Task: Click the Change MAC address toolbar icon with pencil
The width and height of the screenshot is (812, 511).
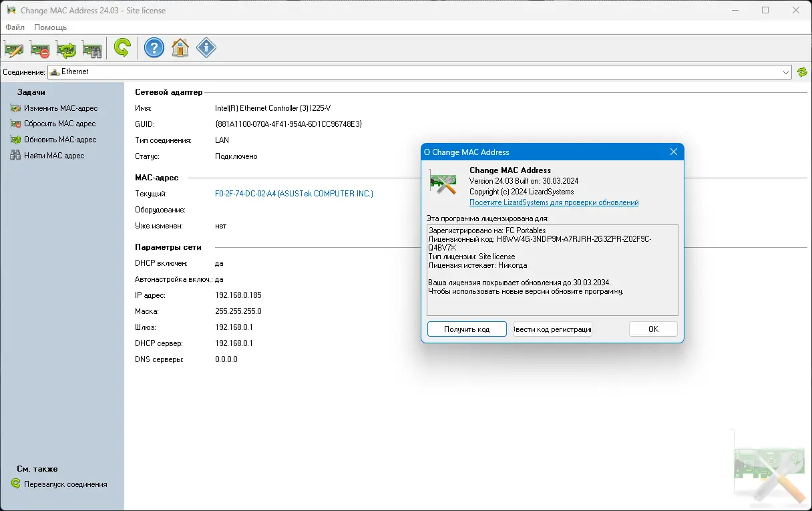Action: [x=14, y=48]
